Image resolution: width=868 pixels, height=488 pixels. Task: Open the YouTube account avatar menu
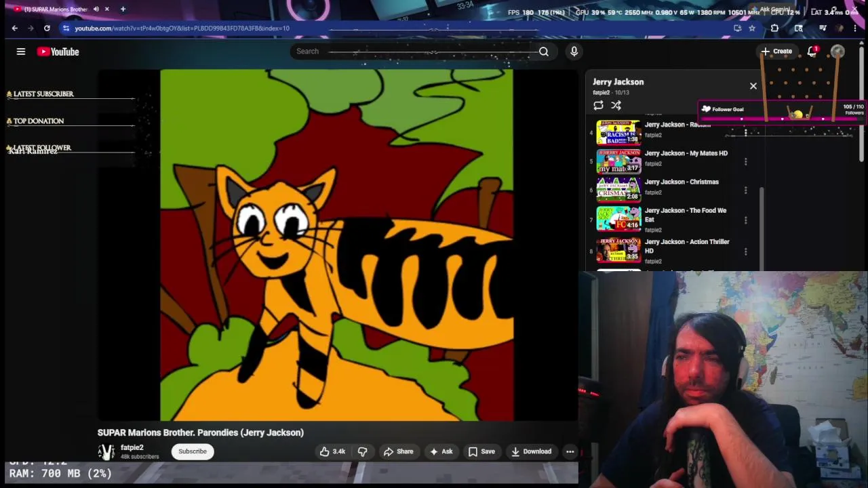tap(837, 52)
